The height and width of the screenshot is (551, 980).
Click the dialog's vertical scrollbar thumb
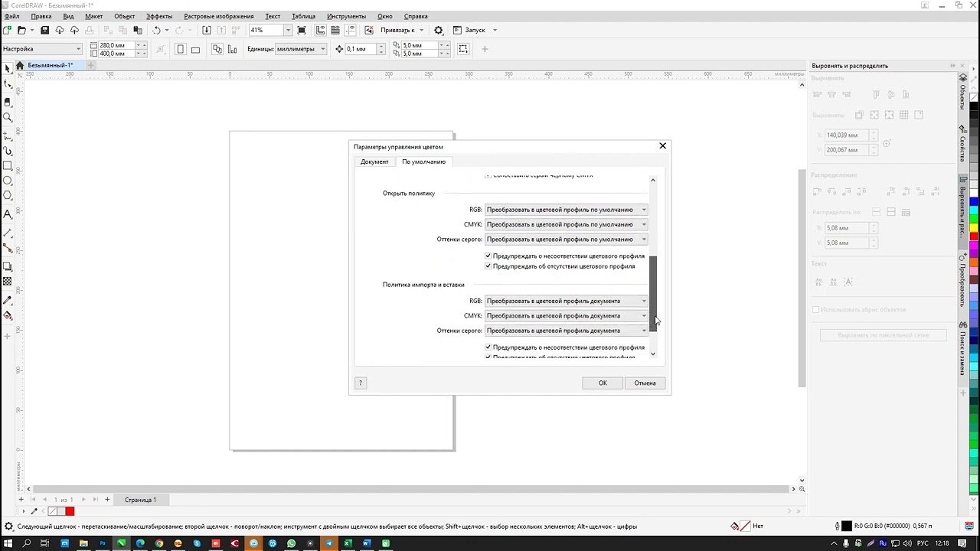(653, 293)
